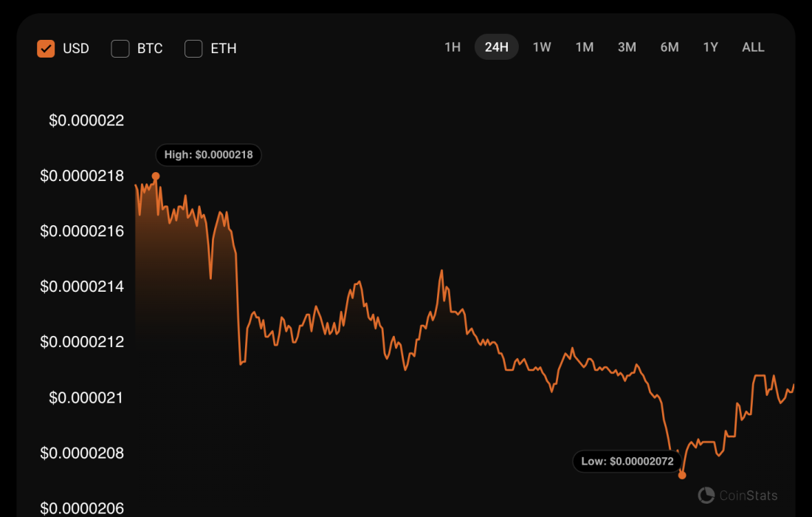Tick the ETH currency checkbox
This screenshot has width=812, height=517.
click(193, 49)
